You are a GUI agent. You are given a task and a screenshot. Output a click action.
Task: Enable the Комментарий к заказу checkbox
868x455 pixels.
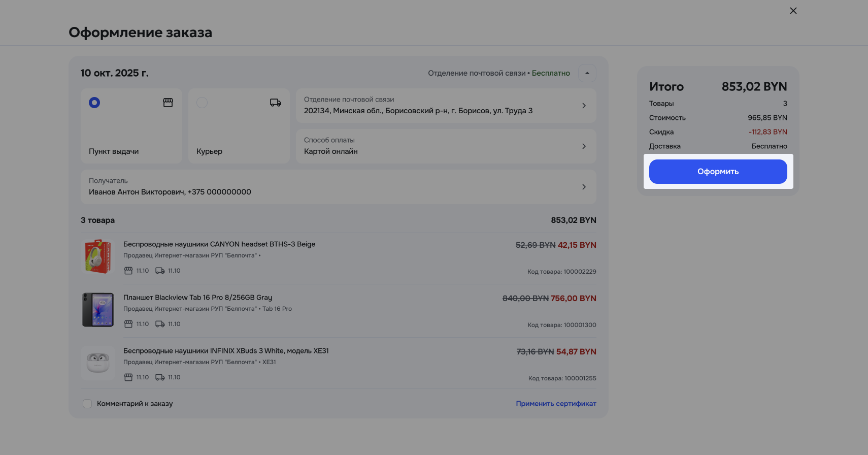pos(87,404)
